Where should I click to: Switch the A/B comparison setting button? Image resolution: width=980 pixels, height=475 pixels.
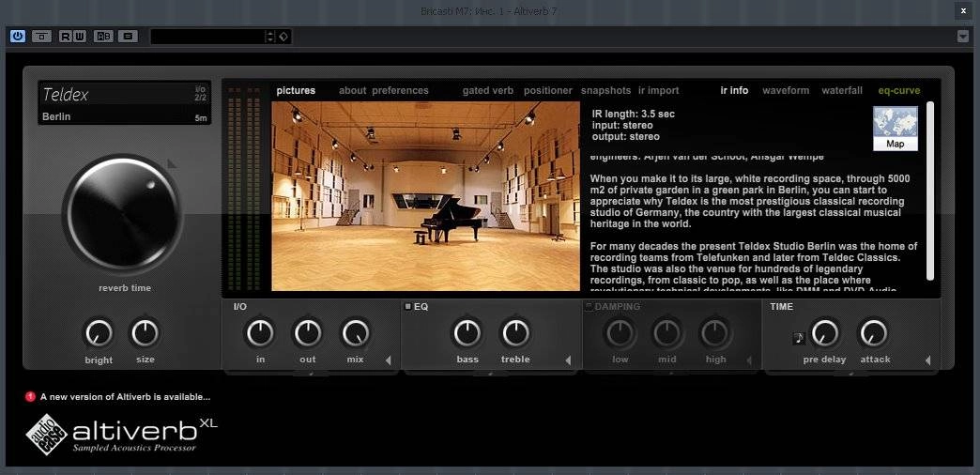(104, 37)
